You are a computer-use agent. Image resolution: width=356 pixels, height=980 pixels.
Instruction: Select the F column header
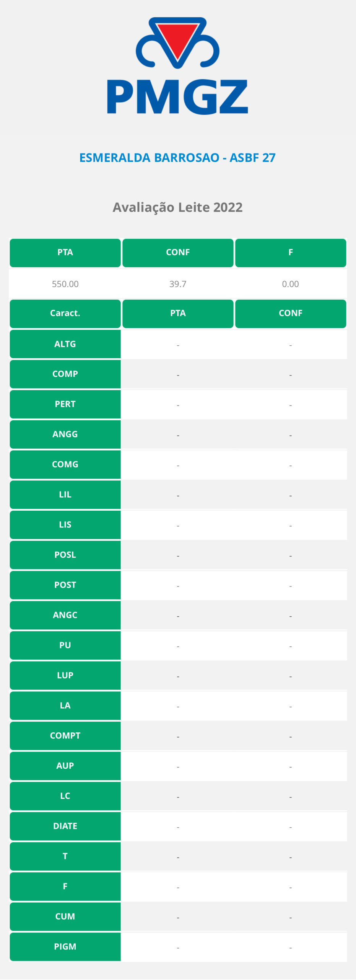(291, 253)
